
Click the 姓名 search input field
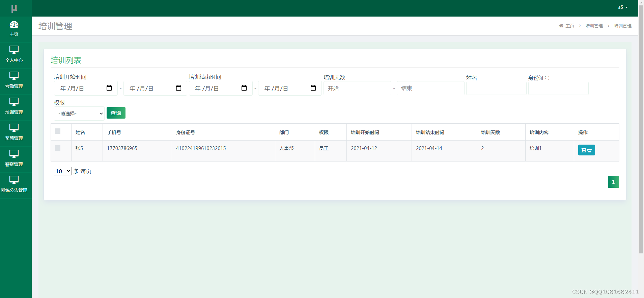coord(496,88)
